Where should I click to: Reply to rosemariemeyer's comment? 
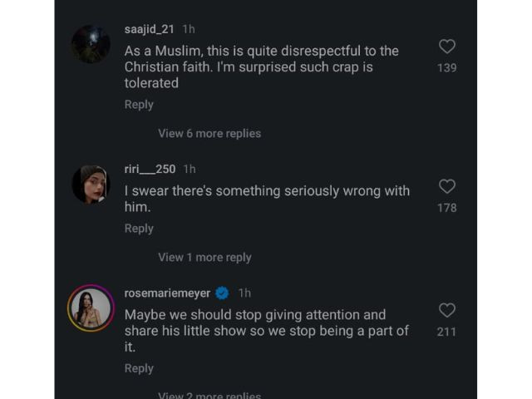(139, 368)
